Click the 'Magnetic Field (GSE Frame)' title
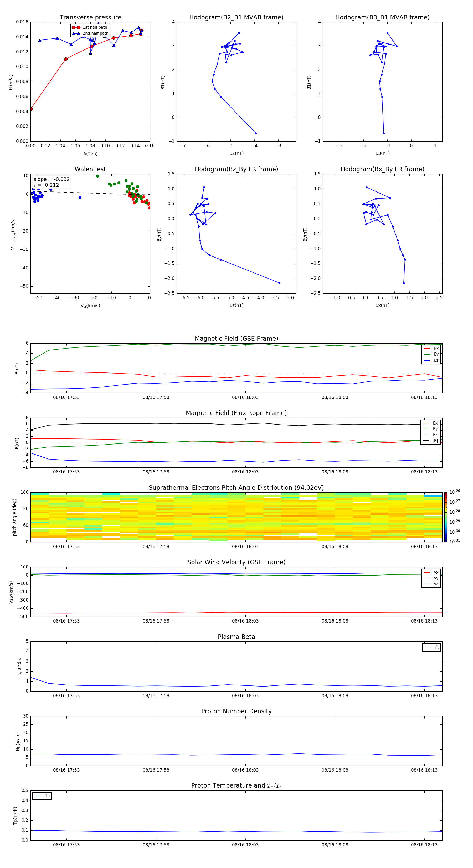 click(236, 339)
